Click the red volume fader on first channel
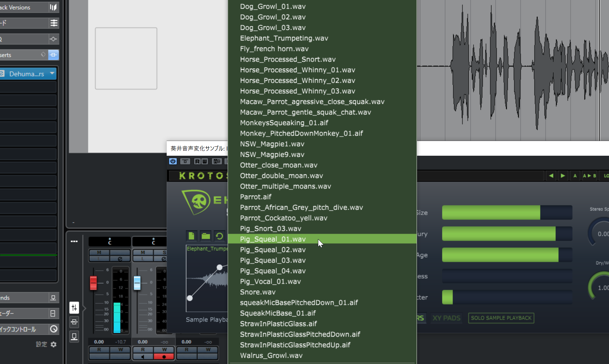The image size is (609, 364). coord(93,283)
